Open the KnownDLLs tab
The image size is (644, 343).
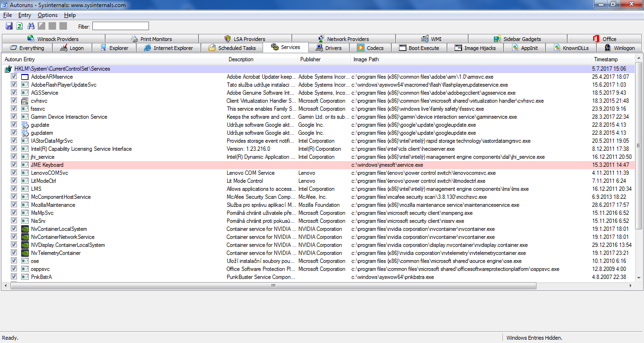pyautogui.click(x=570, y=48)
